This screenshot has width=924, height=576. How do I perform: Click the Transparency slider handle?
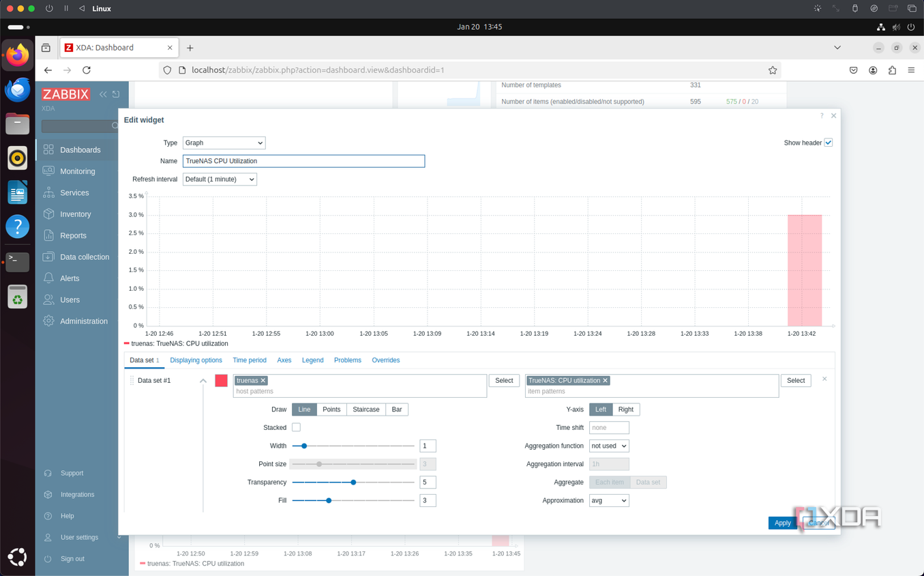pyautogui.click(x=353, y=483)
